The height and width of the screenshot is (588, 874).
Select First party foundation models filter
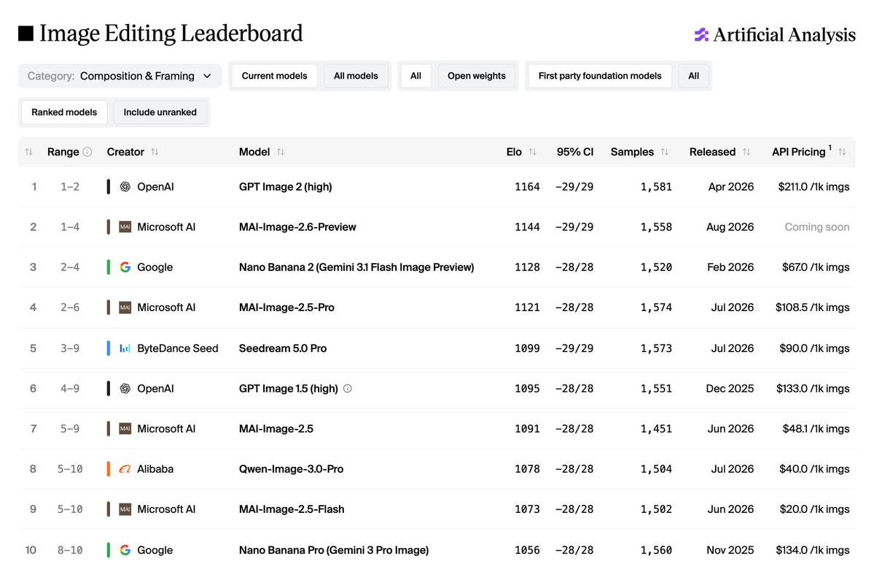[600, 76]
